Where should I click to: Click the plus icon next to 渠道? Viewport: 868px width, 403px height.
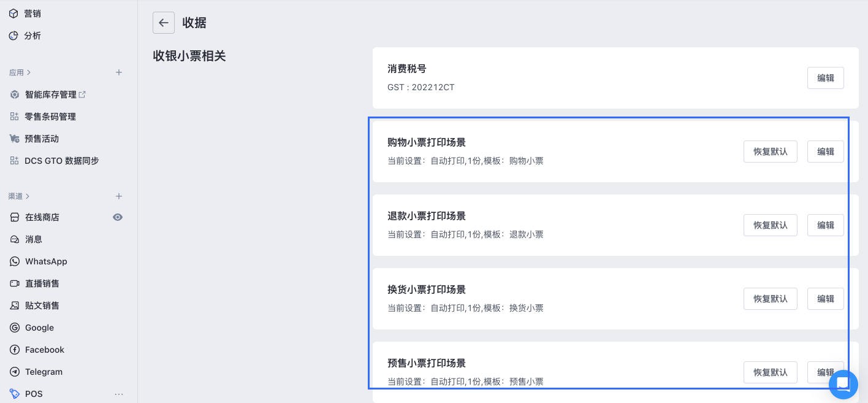(x=119, y=196)
